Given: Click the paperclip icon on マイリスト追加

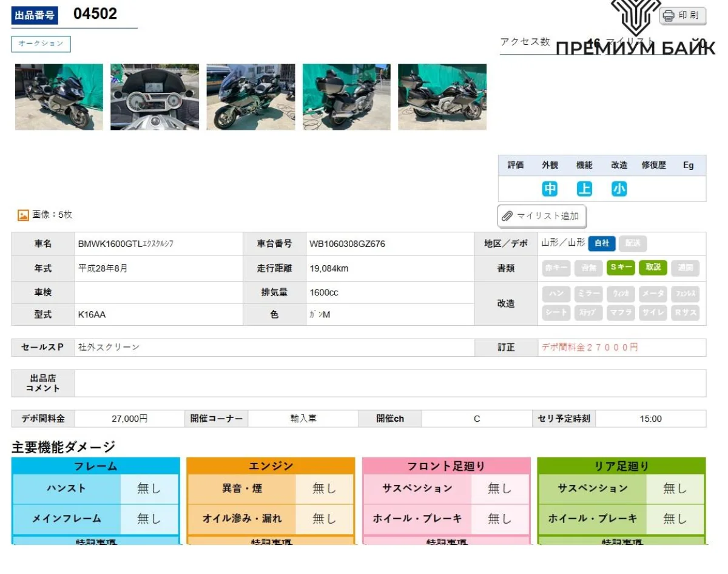Looking at the screenshot, I should (507, 216).
